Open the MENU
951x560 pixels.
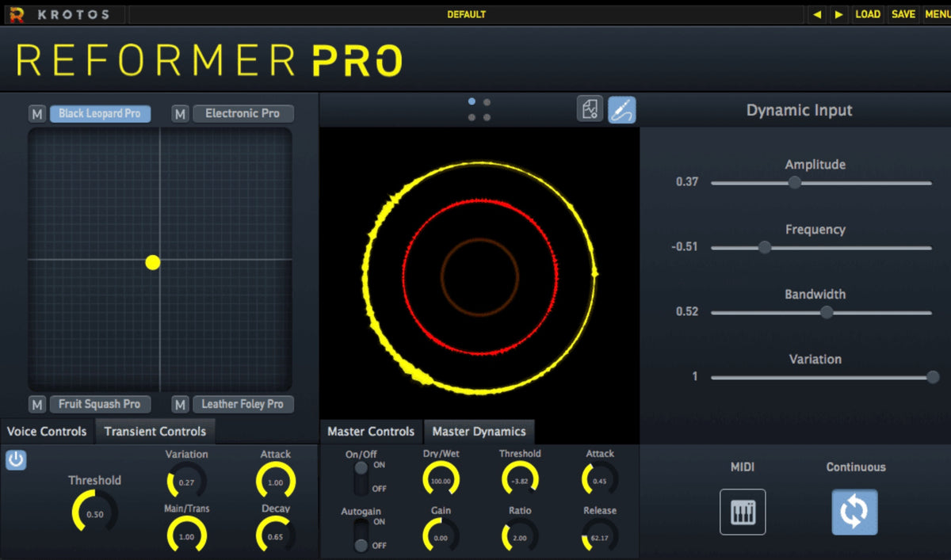(938, 13)
